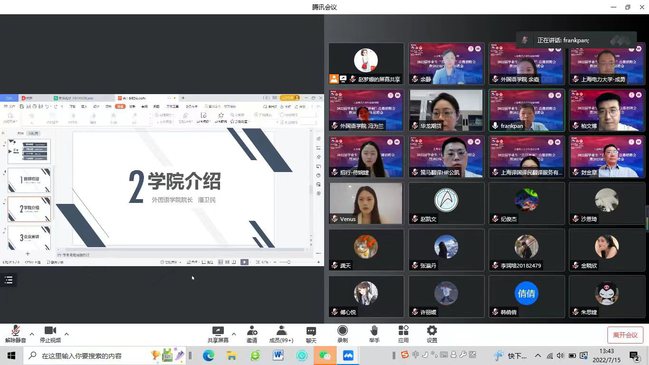
Task: Open the list menu icon below shared screen
Action: point(9,280)
